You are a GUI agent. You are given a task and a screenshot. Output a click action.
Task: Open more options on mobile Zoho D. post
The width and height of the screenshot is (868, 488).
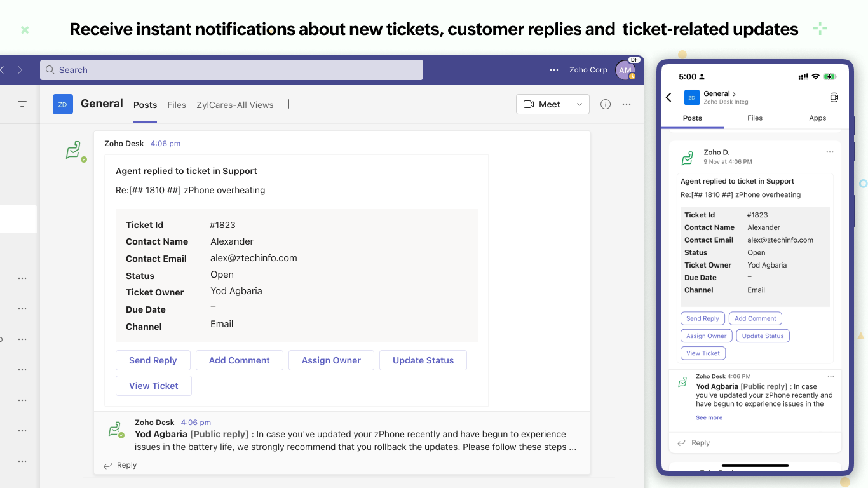pyautogui.click(x=829, y=152)
